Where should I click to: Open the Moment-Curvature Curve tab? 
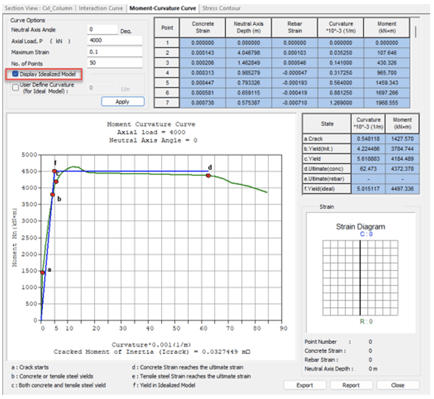click(x=163, y=8)
